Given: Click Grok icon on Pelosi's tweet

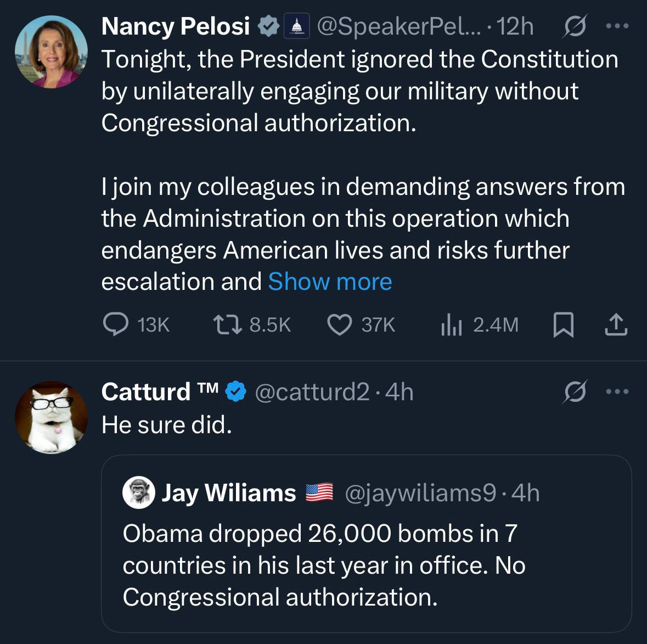Looking at the screenshot, I should pos(574,26).
